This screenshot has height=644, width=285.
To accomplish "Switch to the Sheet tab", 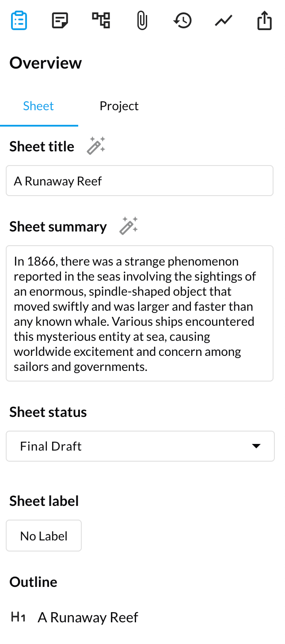I will click(x=38, y=106).
